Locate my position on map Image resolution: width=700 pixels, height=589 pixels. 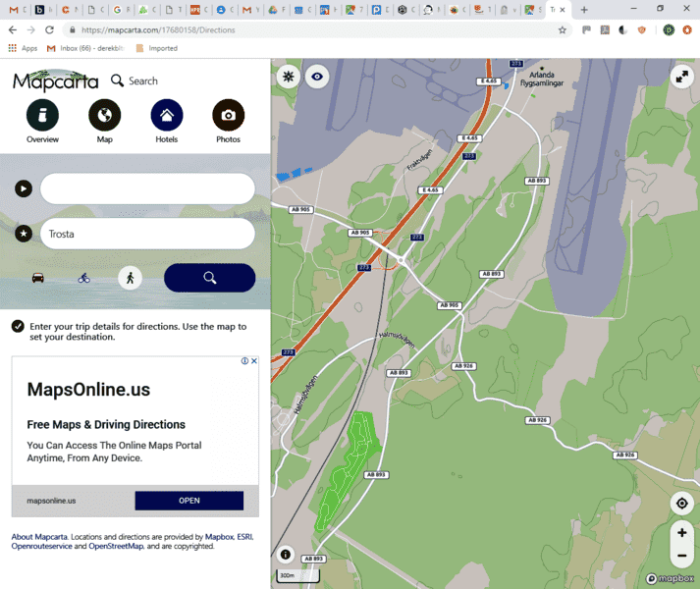tap(681, 504)
